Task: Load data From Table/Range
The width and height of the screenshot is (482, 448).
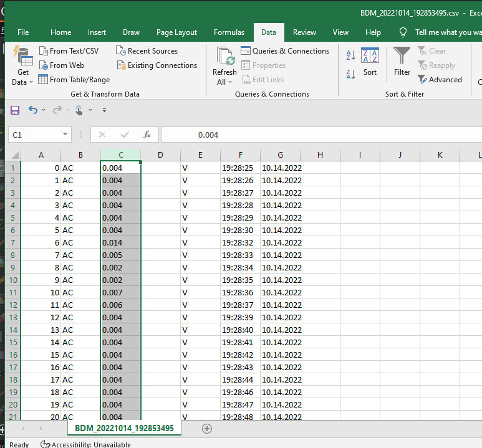Action: 74,80
